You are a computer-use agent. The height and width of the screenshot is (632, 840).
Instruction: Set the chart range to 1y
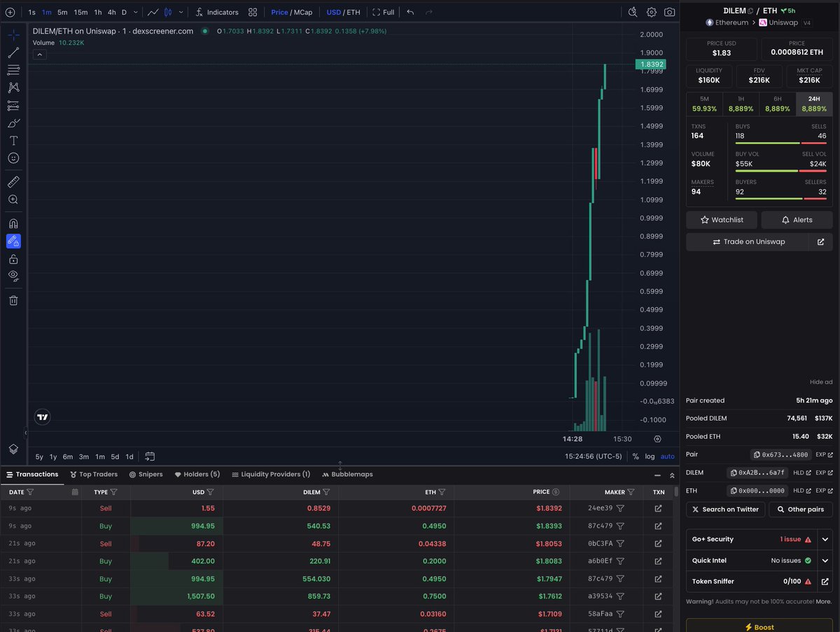pos(53,456)
